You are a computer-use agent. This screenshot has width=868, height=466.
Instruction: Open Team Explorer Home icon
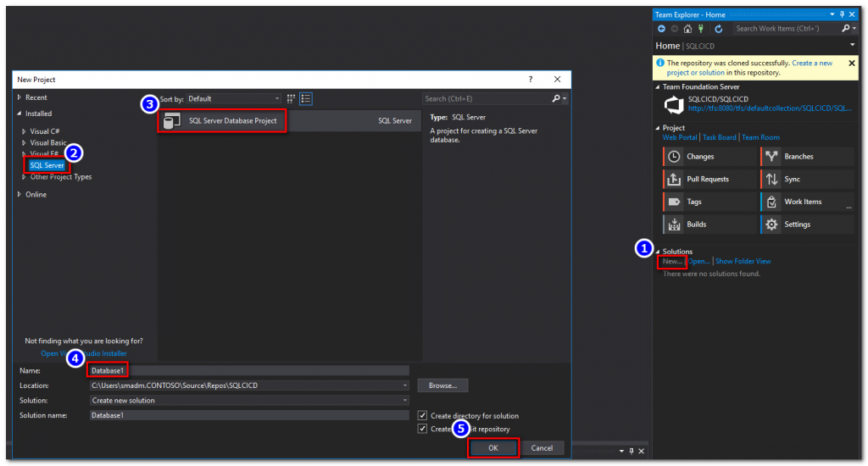687,29
